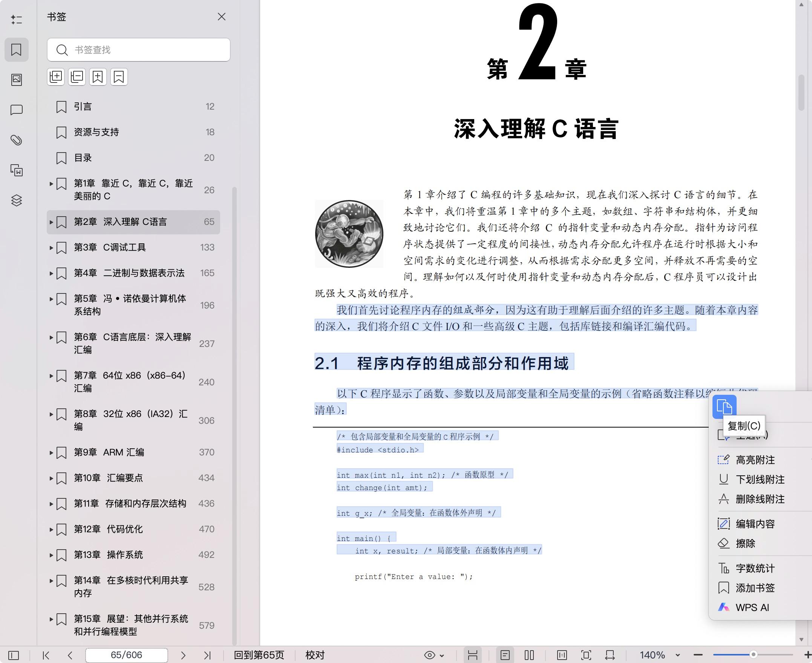Expand the 第3章 C调试工具 bookmark
Image resolution: width=812 pixels, height=663 pixels.
click(x=51, y=247)
